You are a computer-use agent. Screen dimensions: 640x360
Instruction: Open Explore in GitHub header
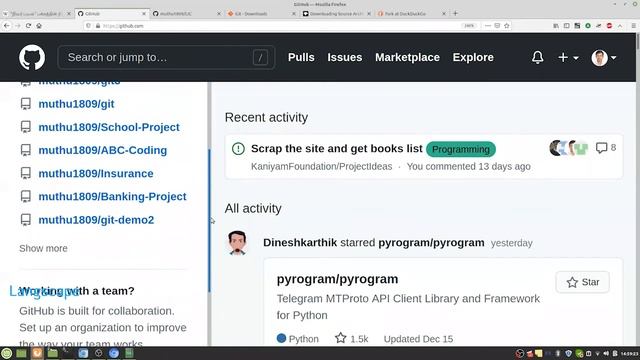473,58
